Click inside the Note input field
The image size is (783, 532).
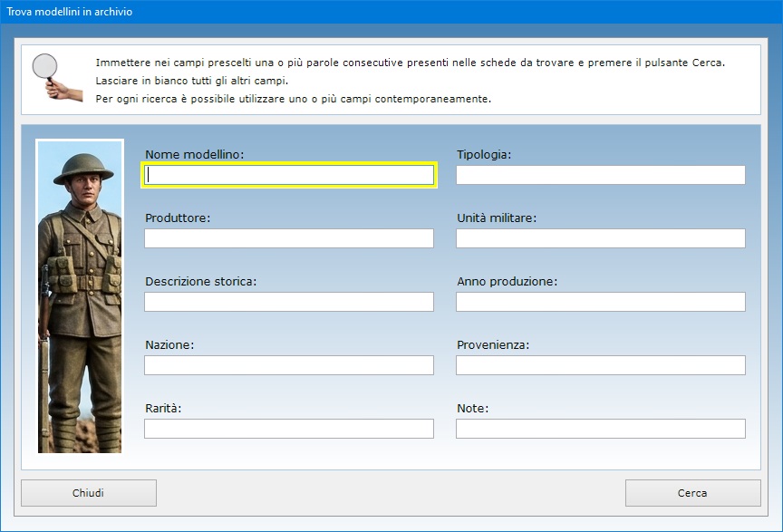600,429
